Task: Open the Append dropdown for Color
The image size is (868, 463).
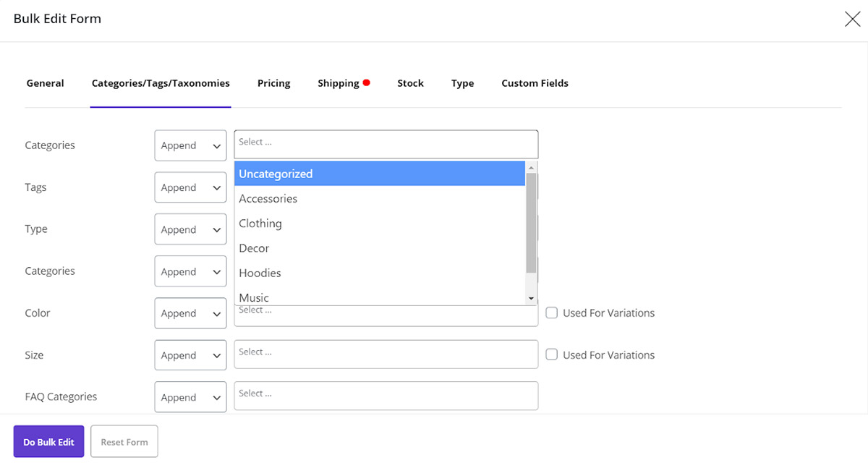Action: [190, 313]
